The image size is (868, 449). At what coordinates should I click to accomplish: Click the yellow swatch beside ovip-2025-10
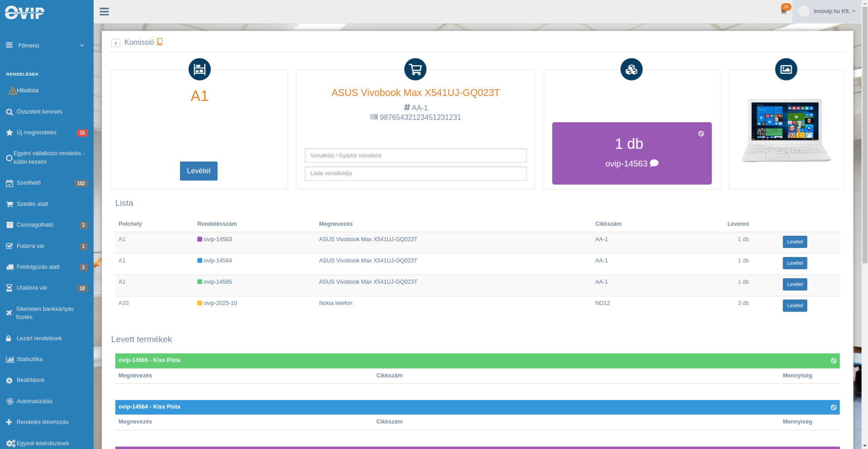[x=199, y=303]
